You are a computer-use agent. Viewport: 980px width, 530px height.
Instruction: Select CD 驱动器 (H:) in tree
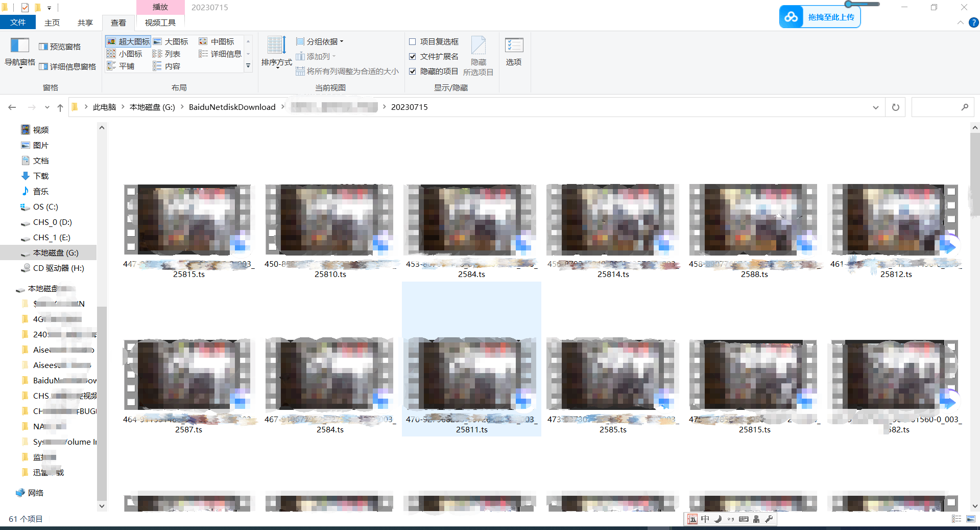[58, 268]
